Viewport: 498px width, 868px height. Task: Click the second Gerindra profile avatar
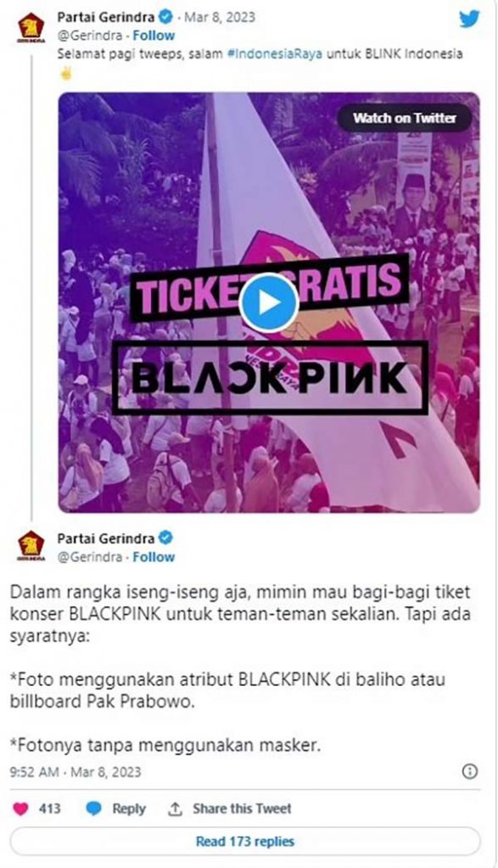click(x=31, y=545)
